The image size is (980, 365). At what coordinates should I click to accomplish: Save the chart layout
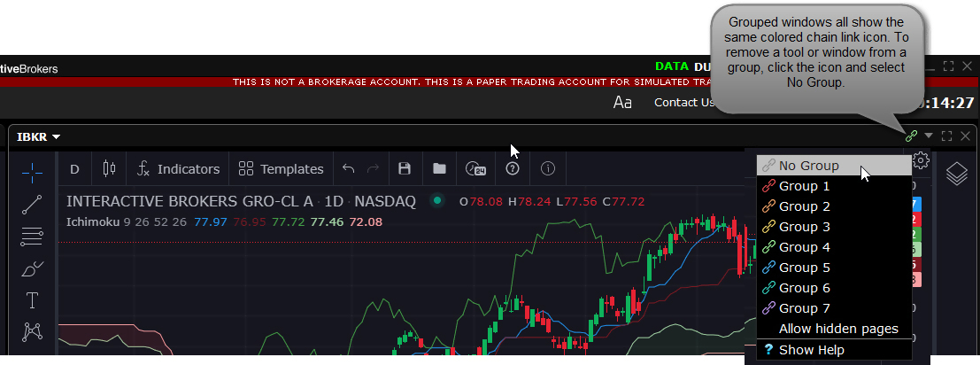(405, 168)
